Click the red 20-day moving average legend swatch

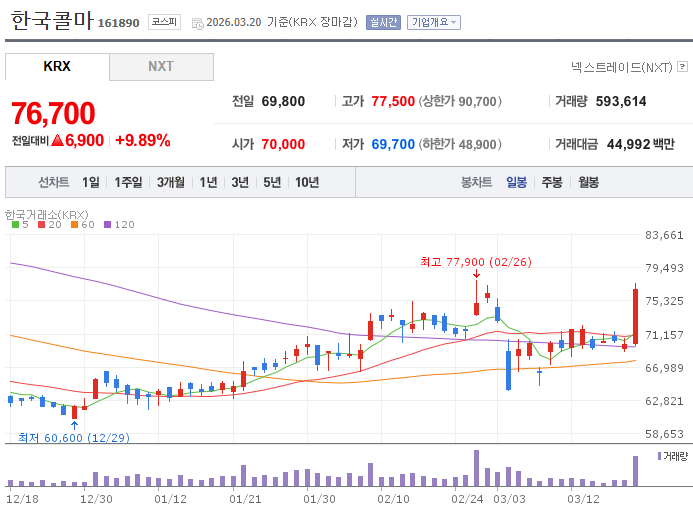click(42, 225)
